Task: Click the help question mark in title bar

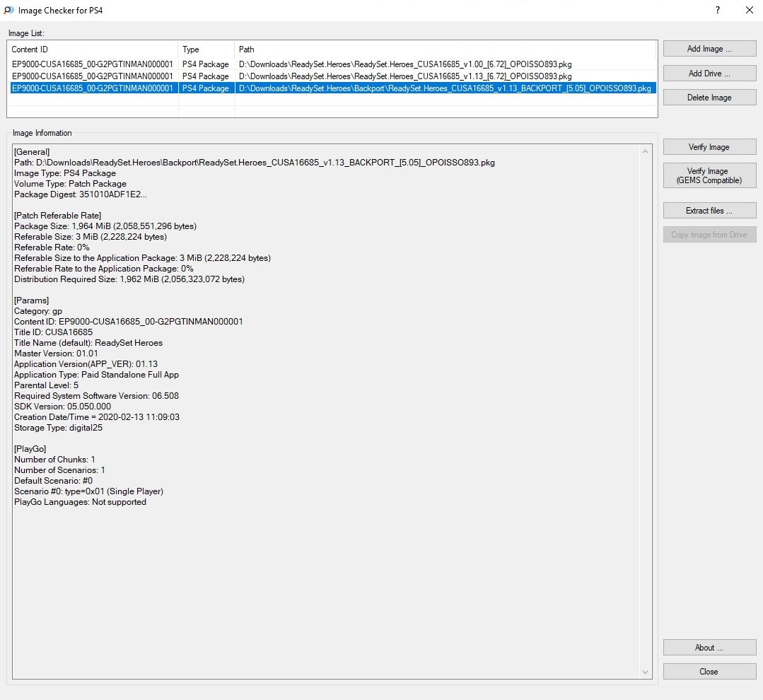Action: (718, 10)
